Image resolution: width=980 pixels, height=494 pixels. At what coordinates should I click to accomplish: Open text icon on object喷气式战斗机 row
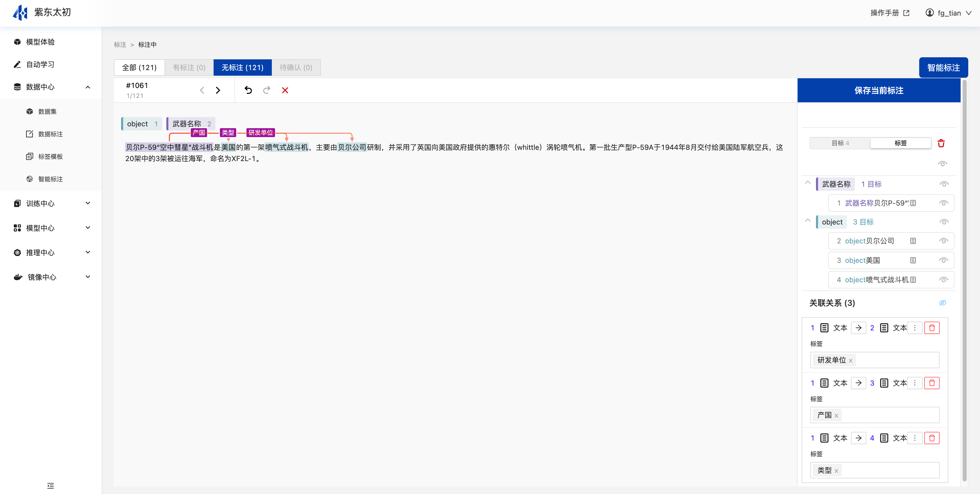(x=913, y=280)
